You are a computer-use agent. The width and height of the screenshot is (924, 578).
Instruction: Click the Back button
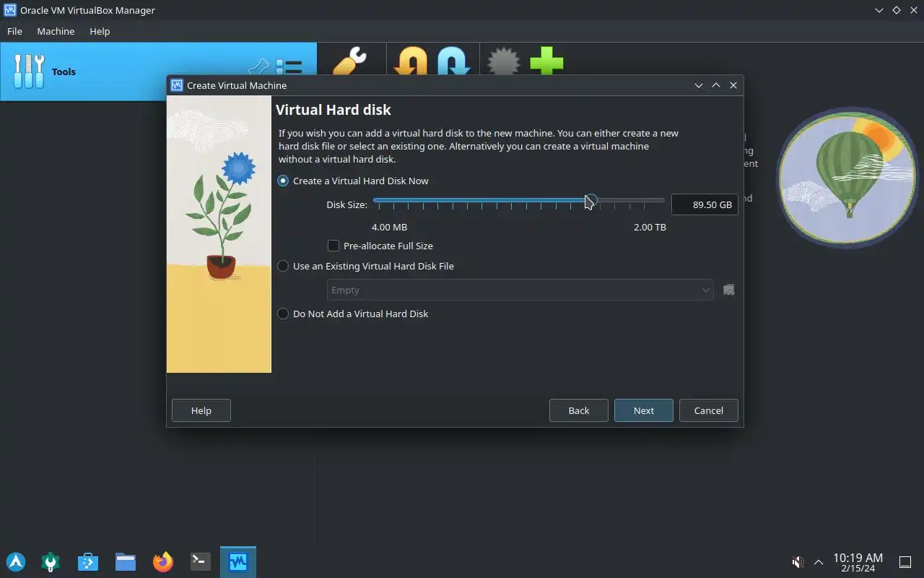(x=579, y=410)
